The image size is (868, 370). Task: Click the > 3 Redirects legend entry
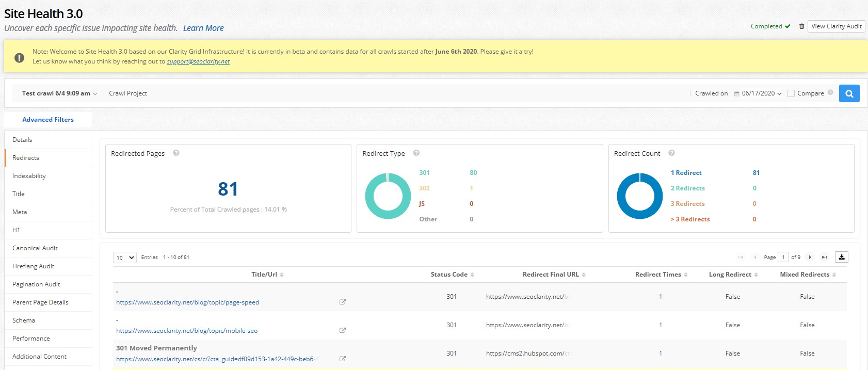coord(690,219)
